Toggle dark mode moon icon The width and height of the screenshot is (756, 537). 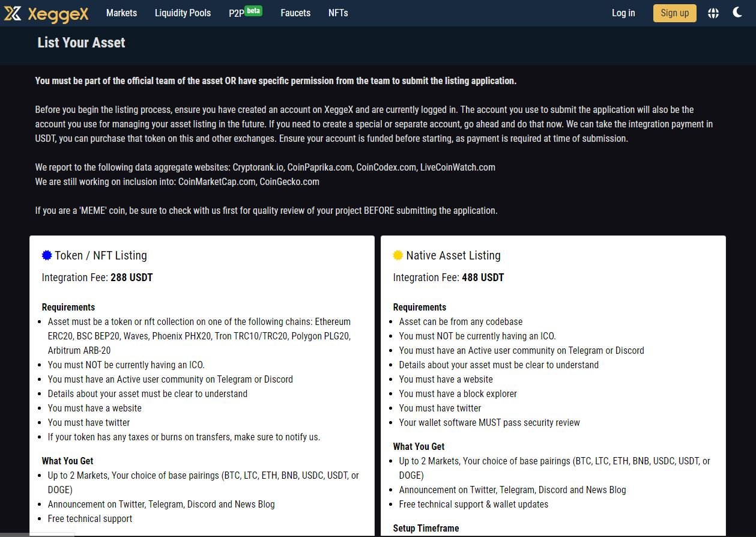coord(737,12)
